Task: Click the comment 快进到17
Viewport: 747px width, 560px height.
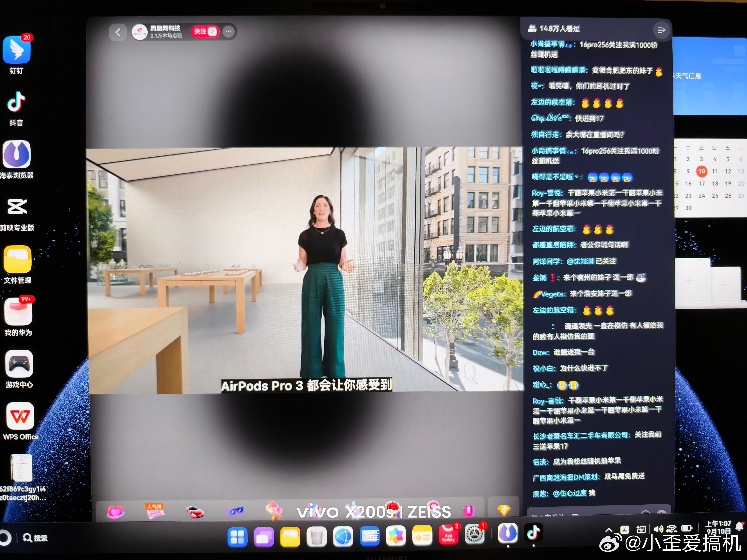Action: tap(589, 118)
